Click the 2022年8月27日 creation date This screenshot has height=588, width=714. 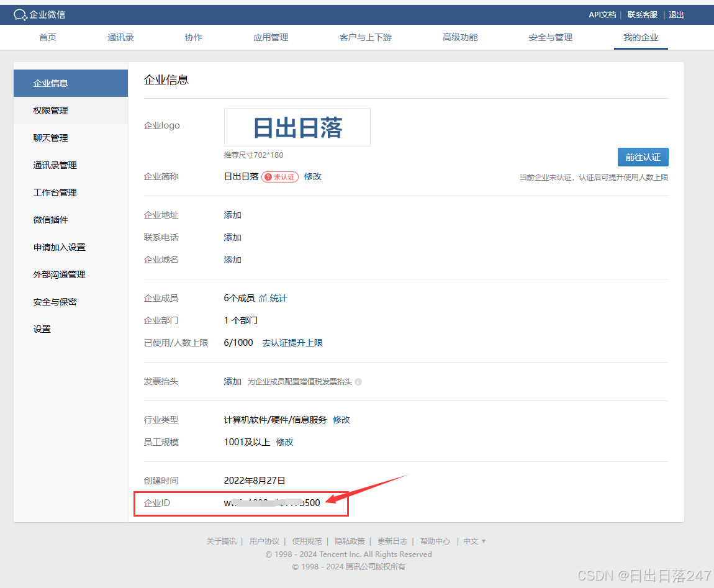point(255,480)
